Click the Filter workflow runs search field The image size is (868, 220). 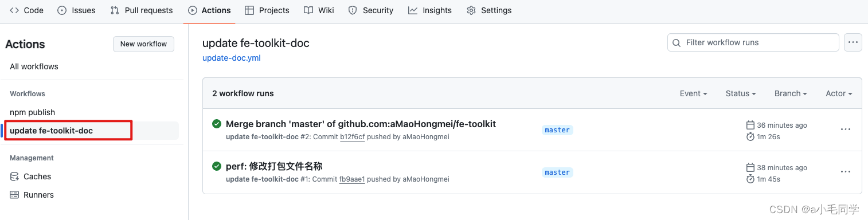point(753,42)
